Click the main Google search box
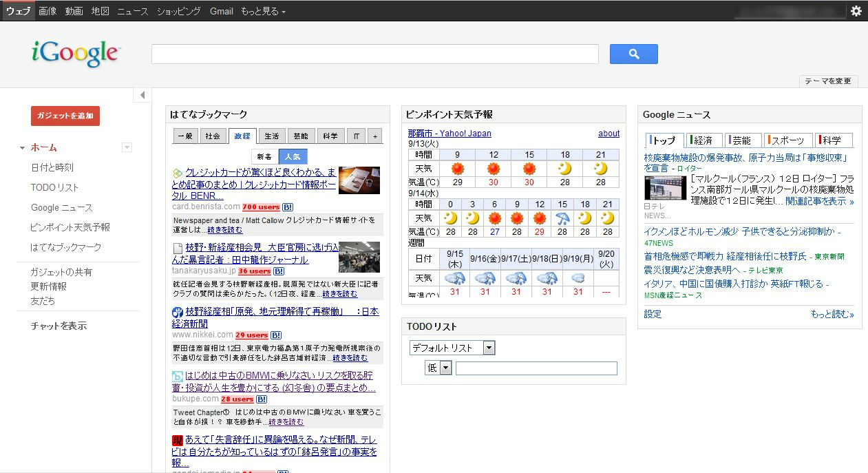This screenshot has height=473, width=868. [x=375, y=54]
